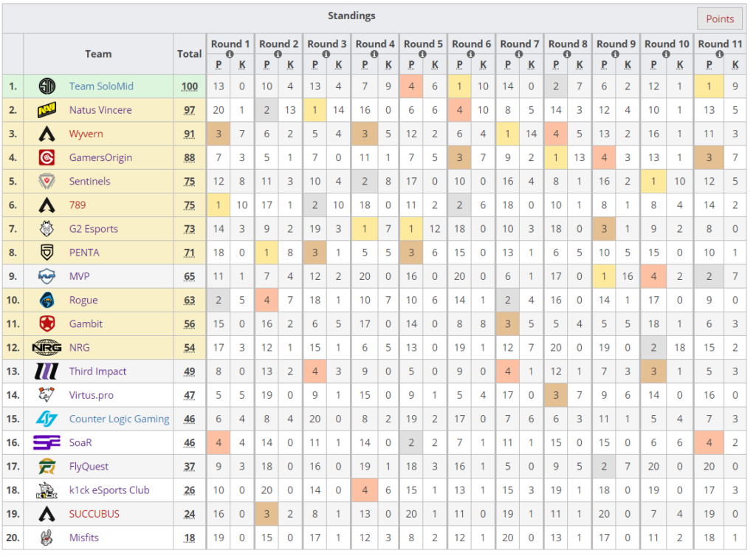Click the PENTA shield logo icon
This screenshot has height=559, width=756.
(x=47, y=253)
